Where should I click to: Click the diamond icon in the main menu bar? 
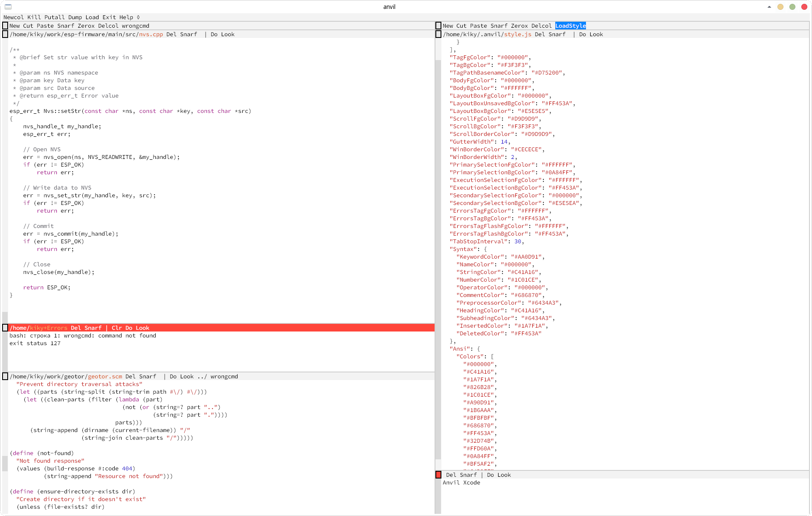137,17
